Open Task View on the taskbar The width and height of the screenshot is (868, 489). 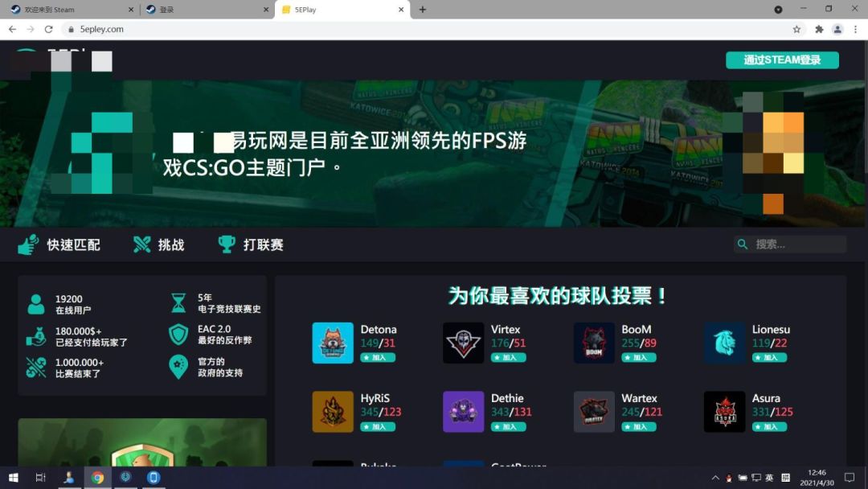[40, 478]
